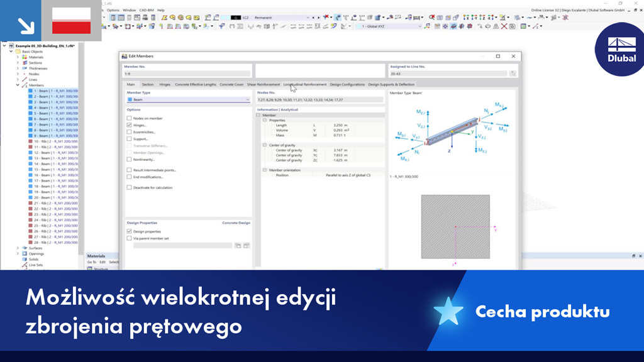Click the black G load case color swatch
The width and height of the screenshot is (644, 362).
235,18
